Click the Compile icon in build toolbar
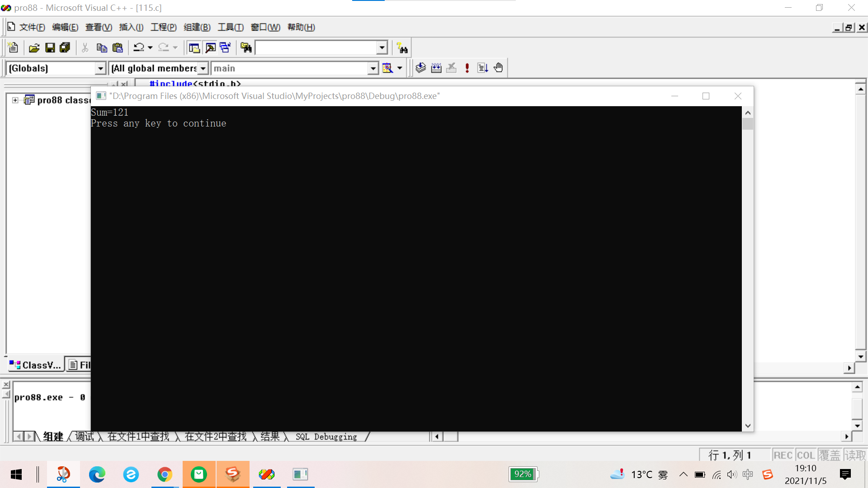The image size is (868, 488). tap(420, 68)
